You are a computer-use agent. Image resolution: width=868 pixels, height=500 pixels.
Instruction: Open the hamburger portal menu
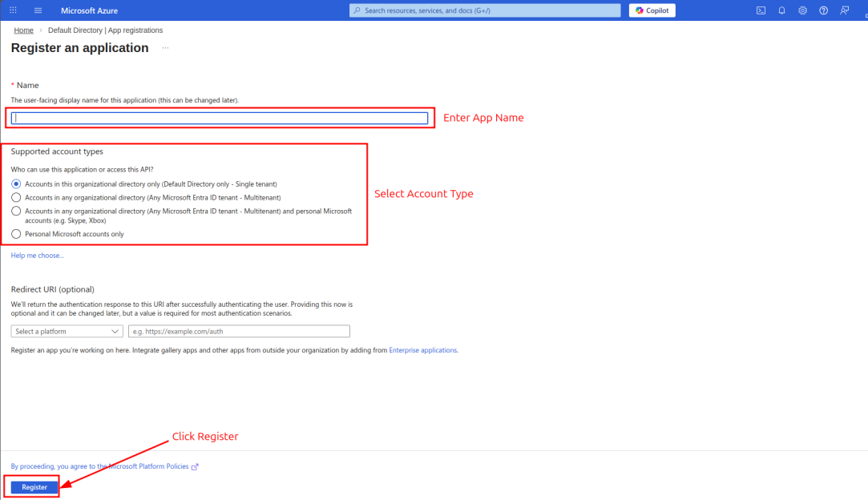pyautogui.click(x=38, y=10)
